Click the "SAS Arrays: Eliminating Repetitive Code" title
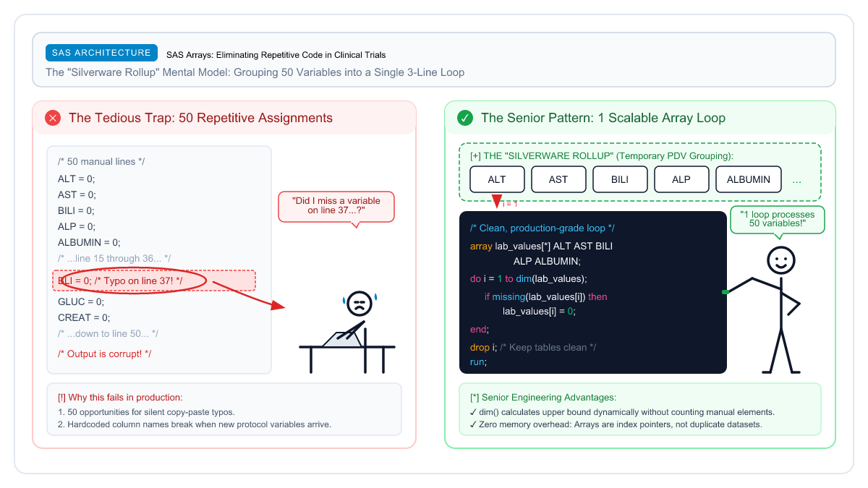 (x=276, y=54)
